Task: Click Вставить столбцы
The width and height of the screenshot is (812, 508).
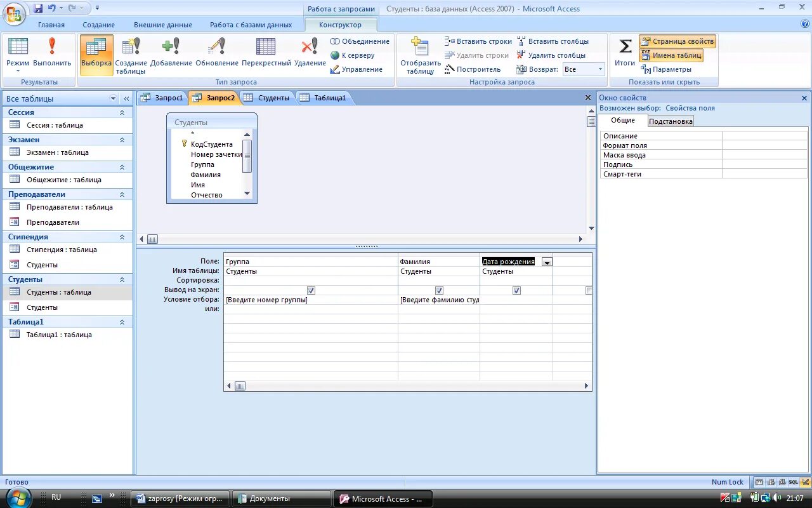Action: coord(553,41)
